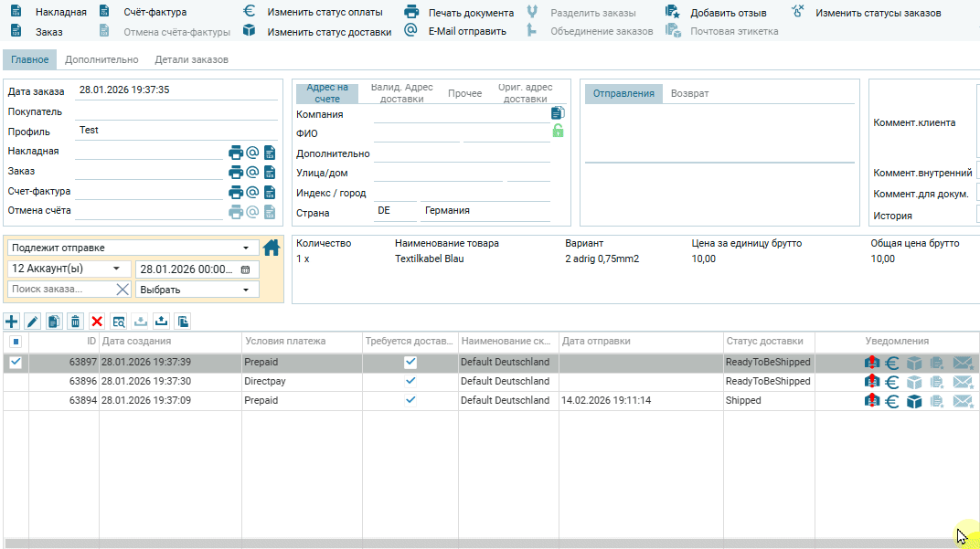The height and width of the screenshot is (549, 980).
Task: Open the Выбрать dropdown
Action: point(196,290)
